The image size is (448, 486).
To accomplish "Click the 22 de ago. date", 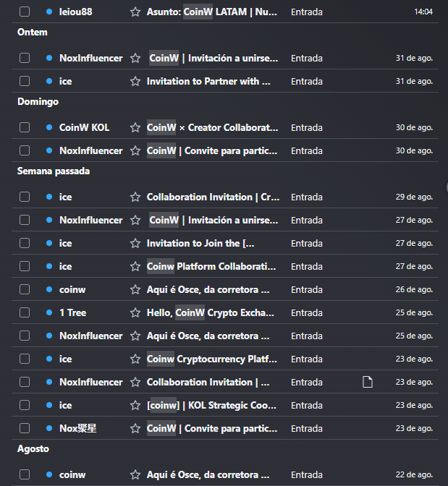I will point(414,474).
